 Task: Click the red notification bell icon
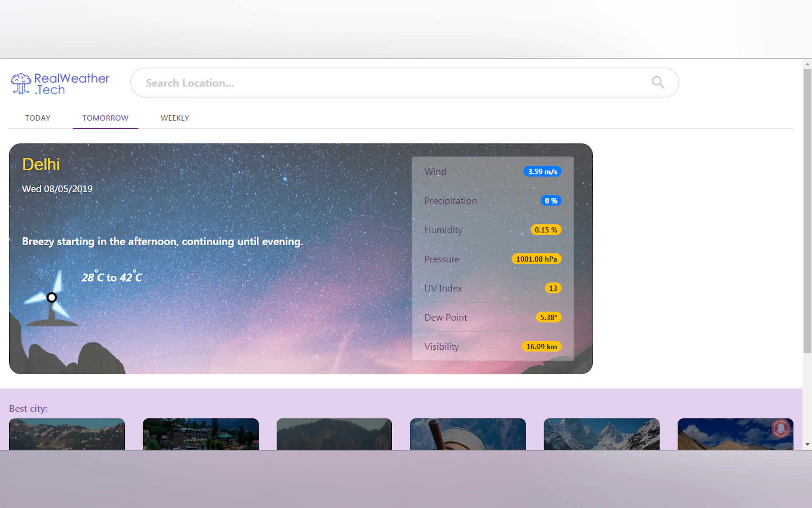tap(781, 428)
